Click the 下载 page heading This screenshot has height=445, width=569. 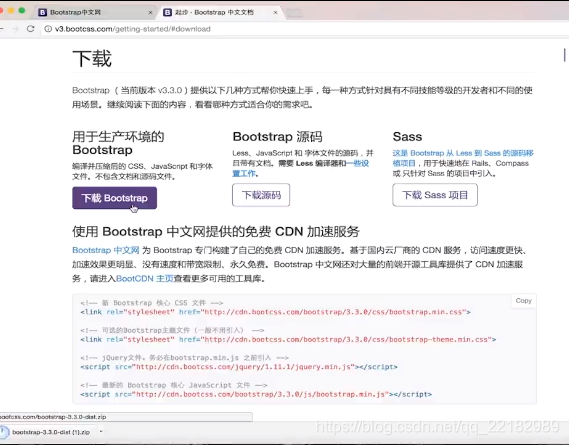[x=92, y=58]
